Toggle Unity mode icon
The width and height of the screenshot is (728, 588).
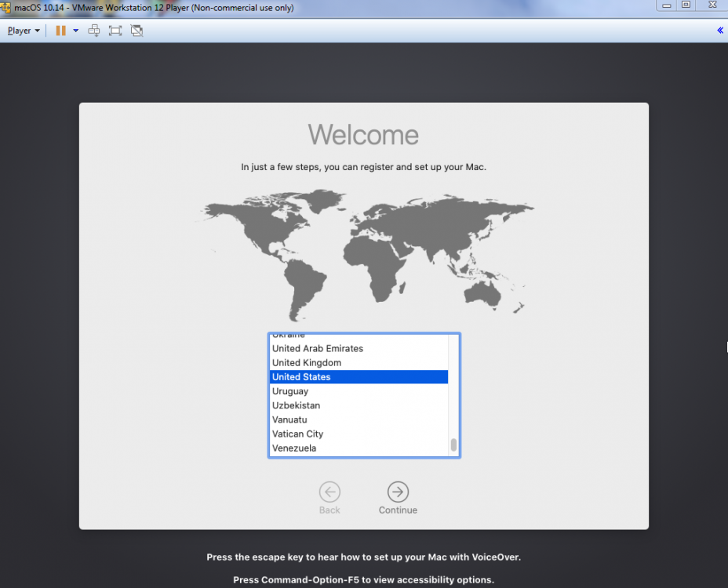(x=136, y=31)
